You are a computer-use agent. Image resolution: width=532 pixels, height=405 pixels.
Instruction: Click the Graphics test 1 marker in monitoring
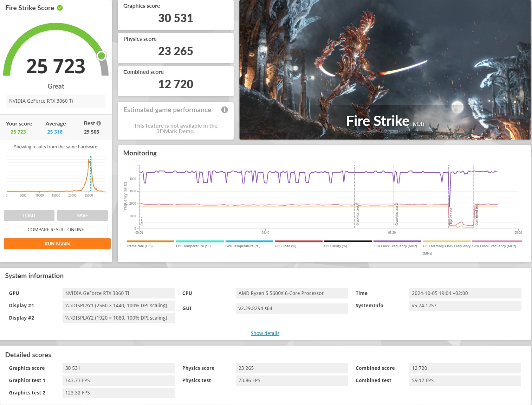(357, 215)
